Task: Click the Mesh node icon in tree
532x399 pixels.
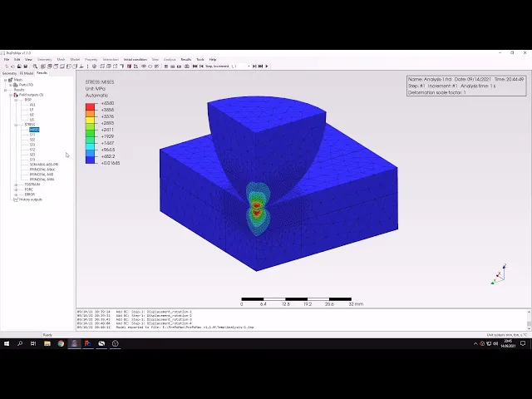Action: (x=11, y=80)
